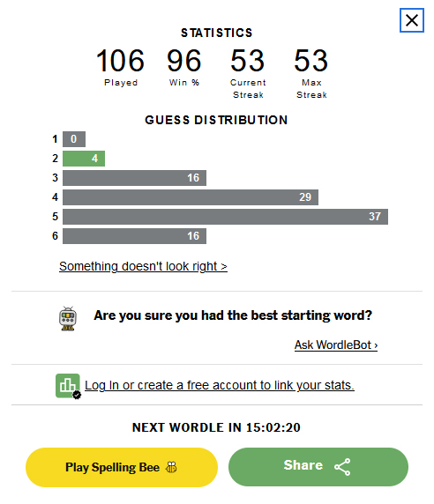Open 'Something doesn't look right' link
The width and height of the screenshot is (434, 504).
click(143, 266)
